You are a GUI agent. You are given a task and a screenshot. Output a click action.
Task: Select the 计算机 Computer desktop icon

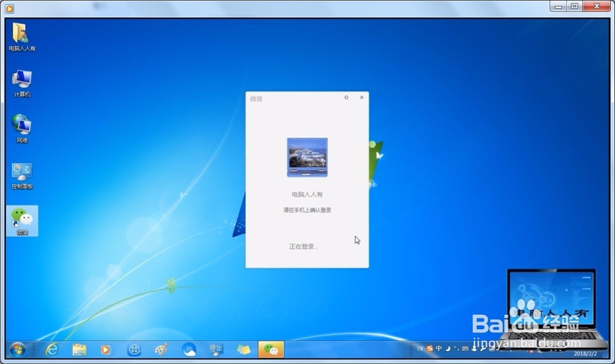click(22, 83)
